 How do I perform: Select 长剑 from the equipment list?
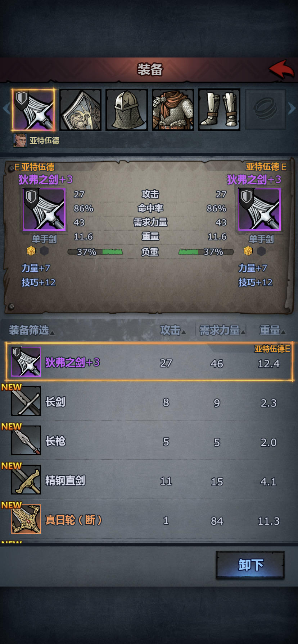(x=149, y=401)
